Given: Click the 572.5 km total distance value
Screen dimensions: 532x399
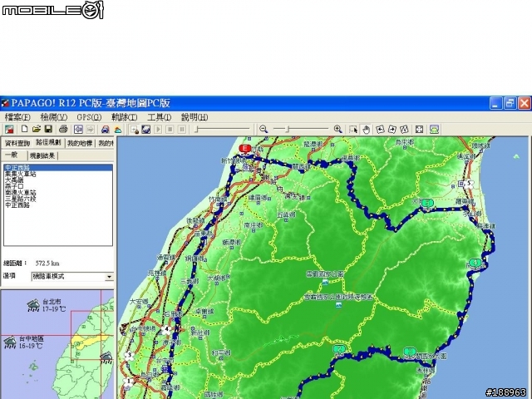Looking at the screenshot, I should [x=47, y=264].
